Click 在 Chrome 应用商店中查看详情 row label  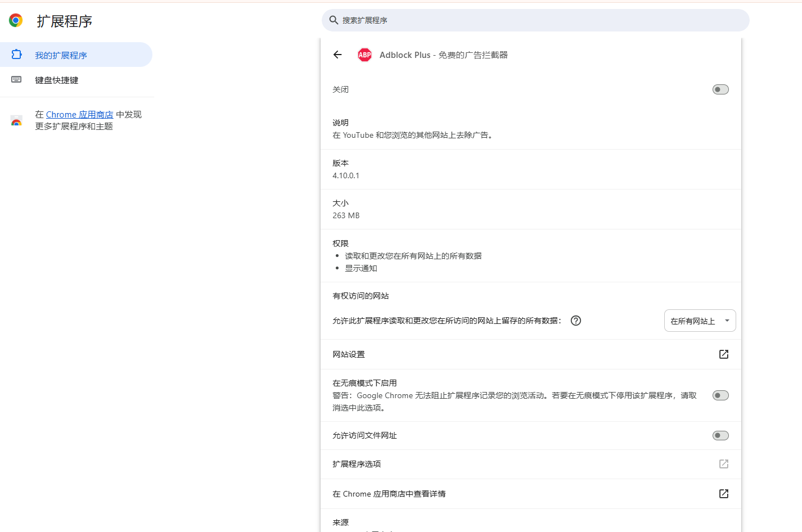(389, 494)
